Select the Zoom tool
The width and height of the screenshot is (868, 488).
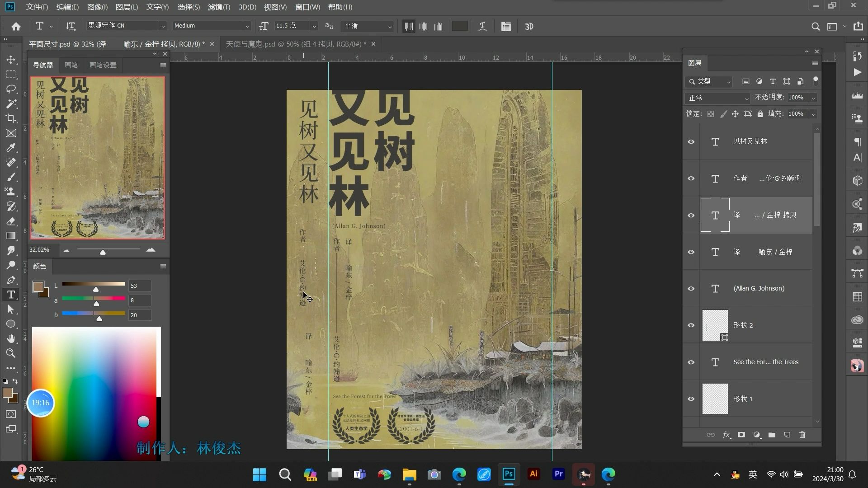click(x=11, y=353)
